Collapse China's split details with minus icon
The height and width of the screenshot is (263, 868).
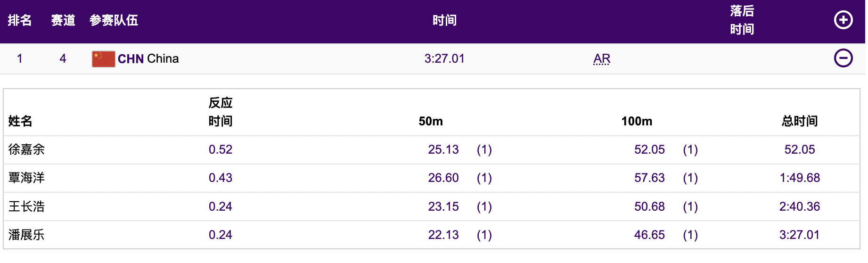[843, 58]
